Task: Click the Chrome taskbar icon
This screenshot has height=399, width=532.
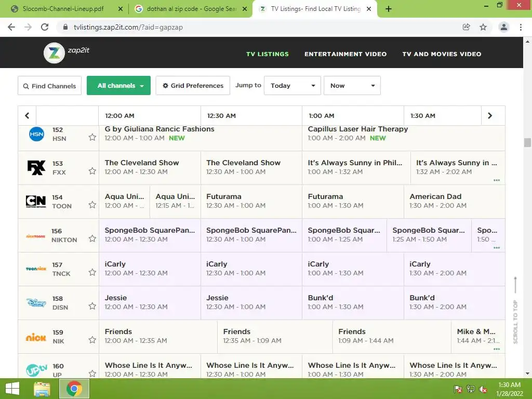Action: click(74, 389)
